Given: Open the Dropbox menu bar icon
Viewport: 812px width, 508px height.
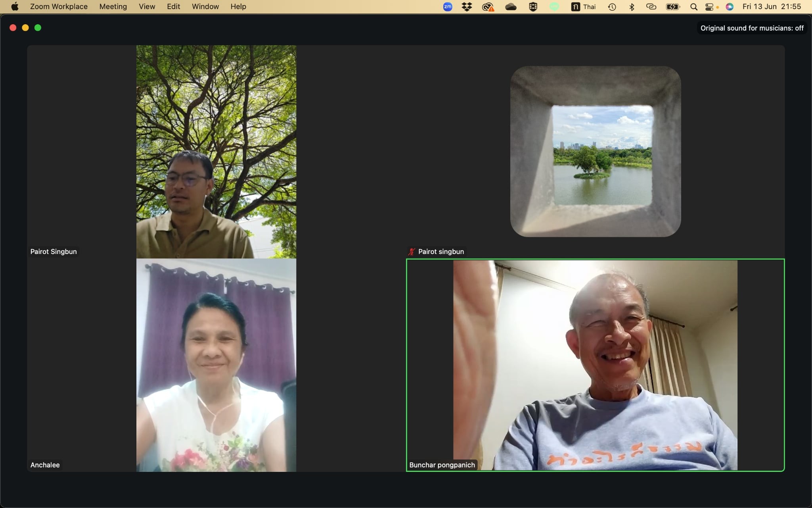Looking at the screenshot, I should tap(467, 7).
